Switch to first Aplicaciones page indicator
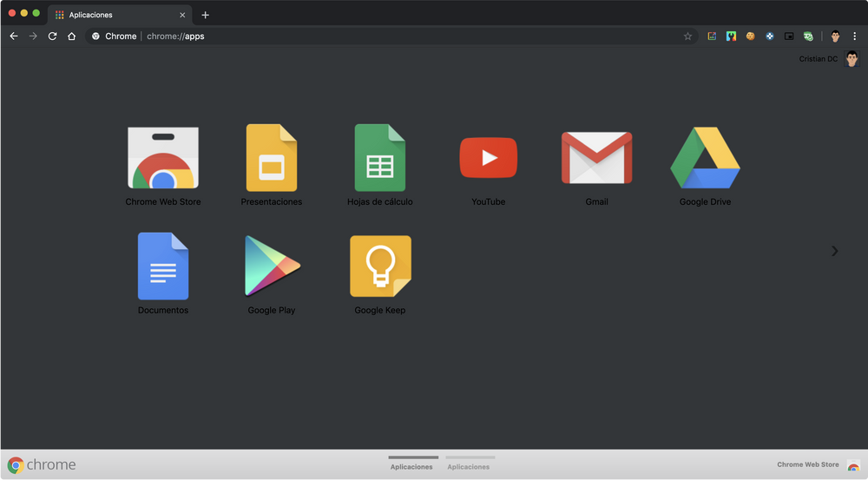Viewport: 868px width, 480px height. tap(412, 464)
